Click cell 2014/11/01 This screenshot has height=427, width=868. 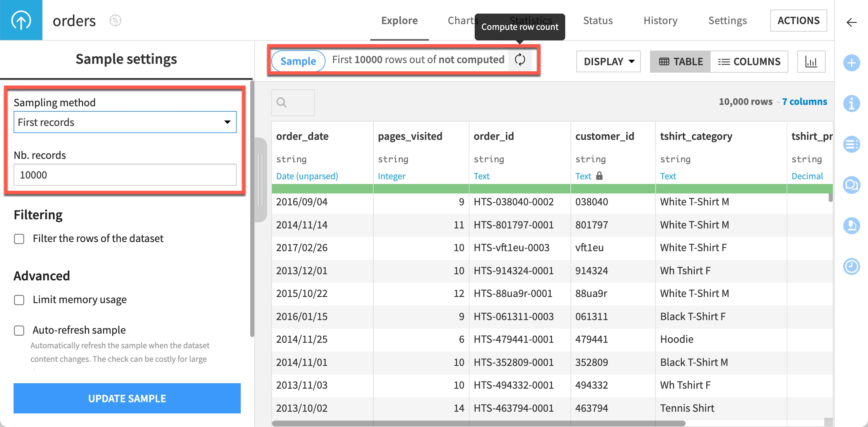click(322, 363)
